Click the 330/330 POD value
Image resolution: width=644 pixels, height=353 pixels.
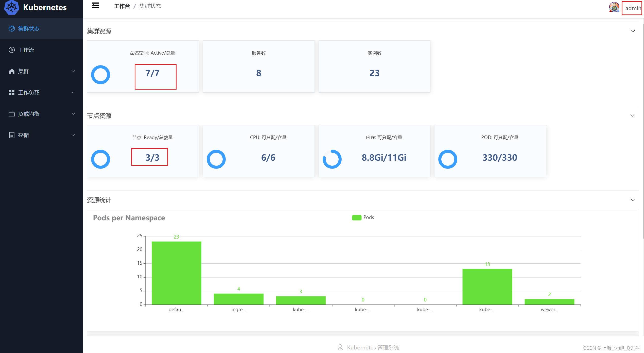point(500,158)
